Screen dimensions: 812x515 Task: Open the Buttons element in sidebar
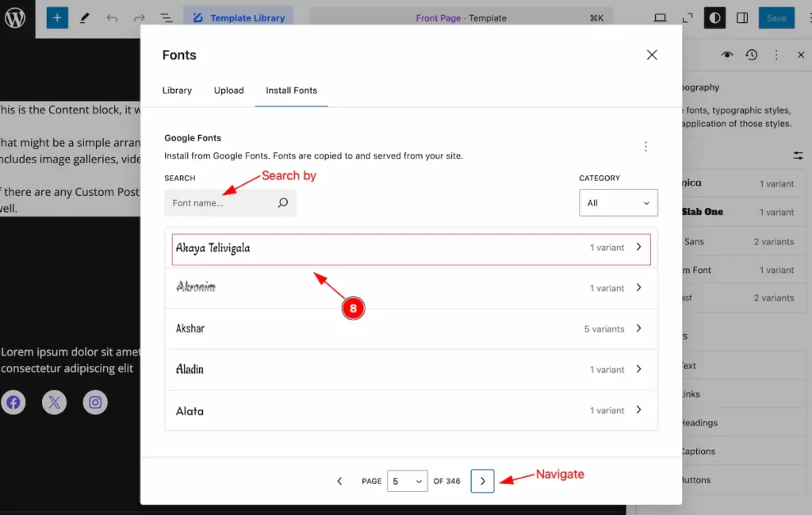(x=744, y=480)
